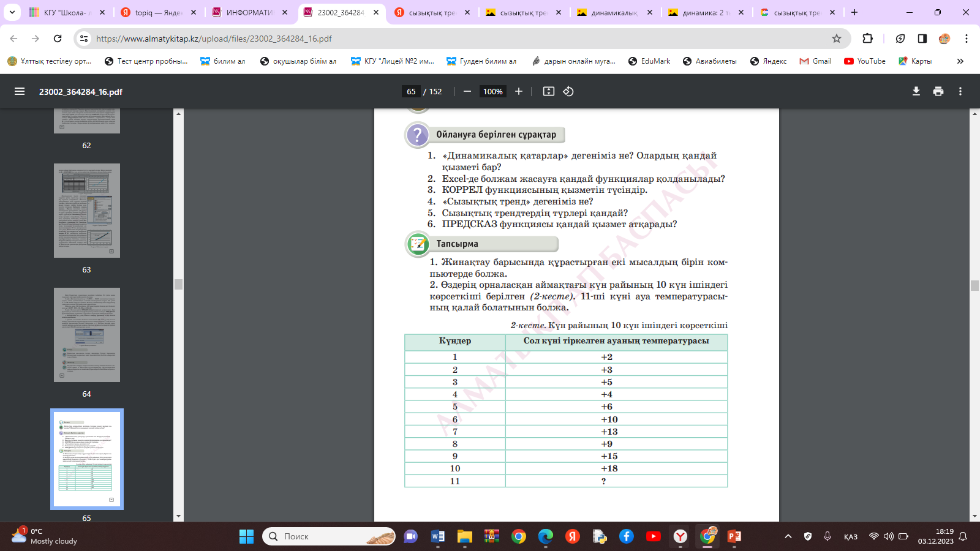The width and height of the screenshot is (980, 551).
Task: Click the address bar URL
Action: (214, 39)
